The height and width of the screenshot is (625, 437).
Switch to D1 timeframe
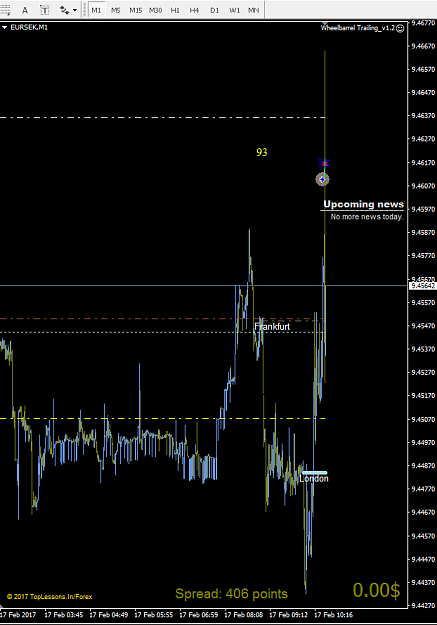[215, 10]
